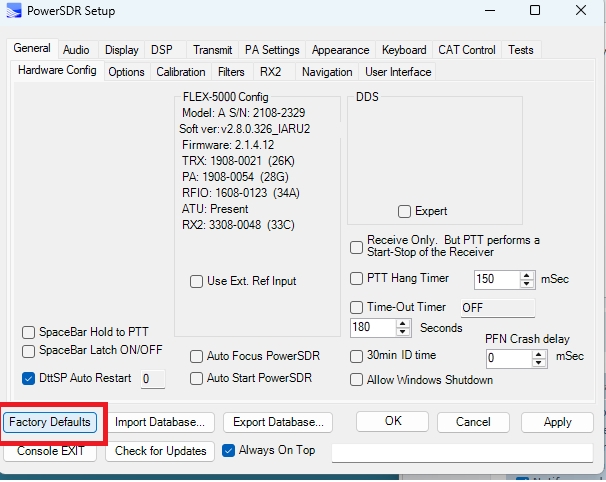
Task: Click the Firmware: 2.1.4.12 text
Action: point(228,145)
